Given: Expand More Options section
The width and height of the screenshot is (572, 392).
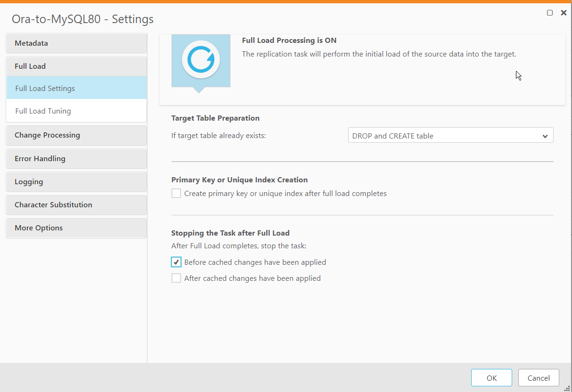Looking at the screenshot, I should point(76,228).
